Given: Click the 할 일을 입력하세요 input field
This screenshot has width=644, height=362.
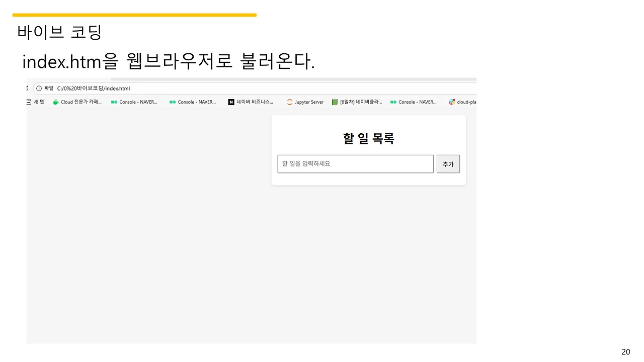Looking at the screenshot, I should [355, 163].
